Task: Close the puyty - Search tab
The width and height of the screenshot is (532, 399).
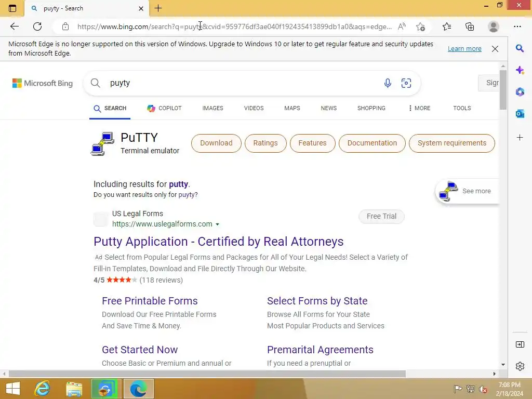Action: tap(141, 8)
